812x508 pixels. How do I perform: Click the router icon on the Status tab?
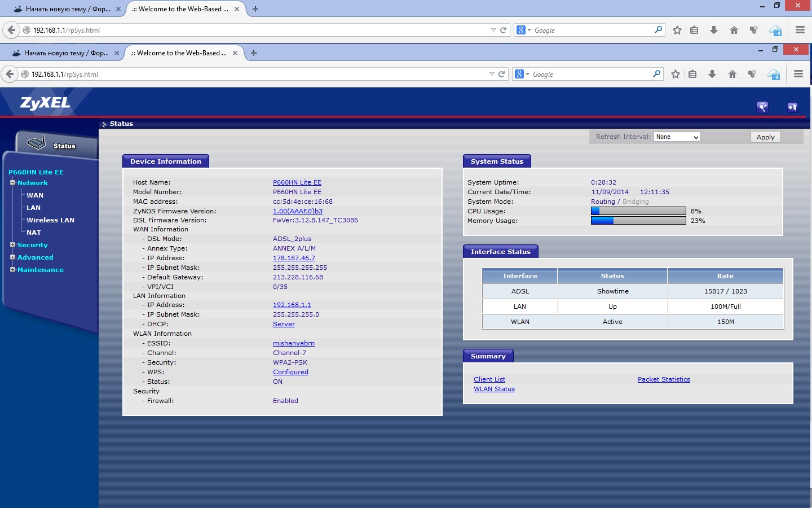pyautogui.click(x=37, y=143)
